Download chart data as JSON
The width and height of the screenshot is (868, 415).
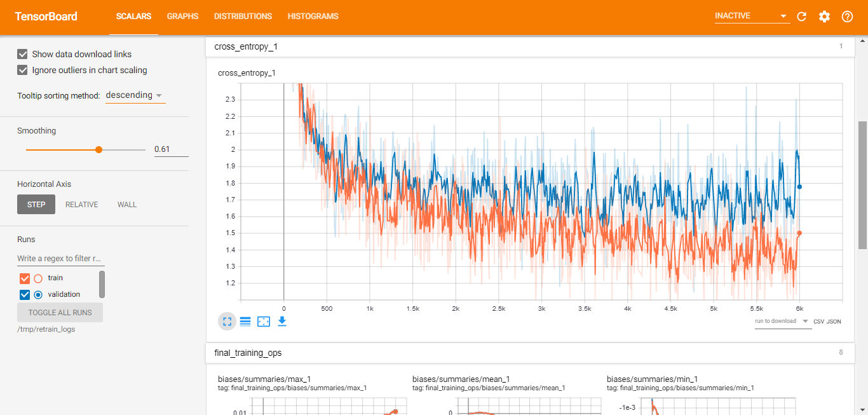pyautogui.click(x=834, y=322)
